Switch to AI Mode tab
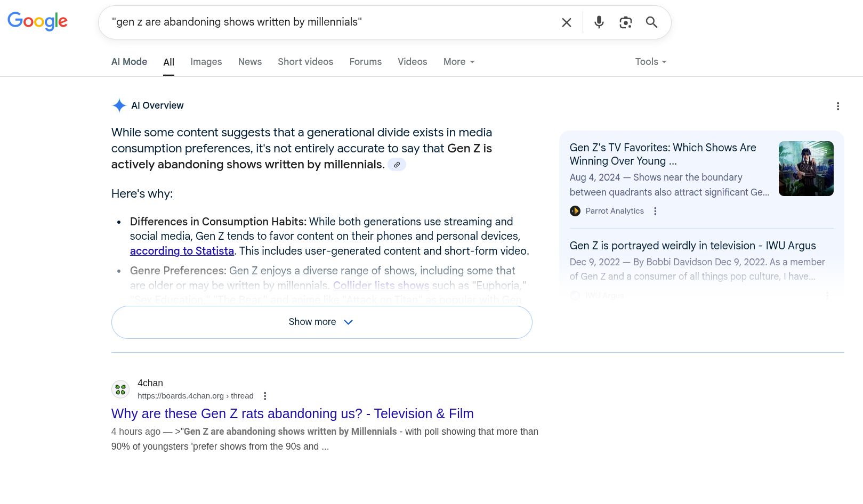Viewport: 863px width, 504px height. pyautogui.click(x=129, y=62)
